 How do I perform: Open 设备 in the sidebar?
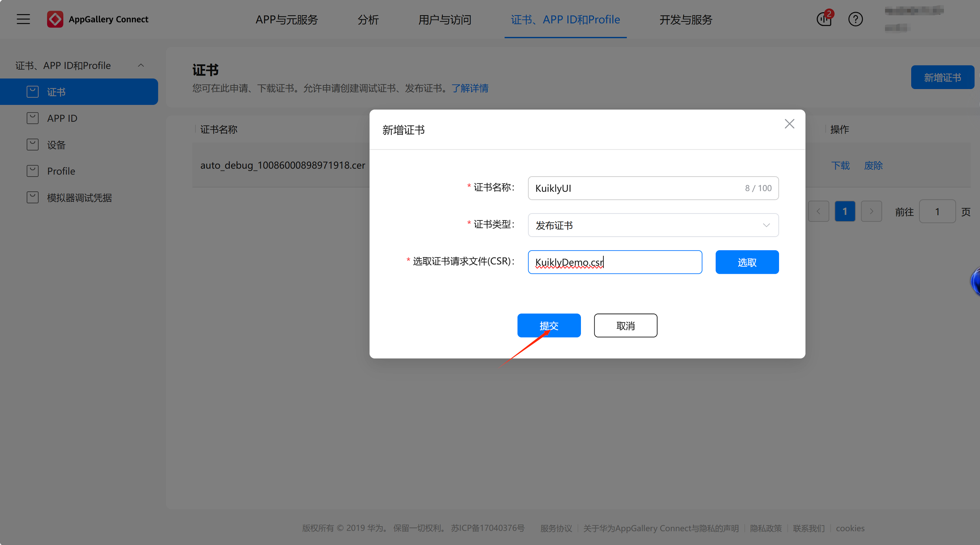(x=56, y=145)
